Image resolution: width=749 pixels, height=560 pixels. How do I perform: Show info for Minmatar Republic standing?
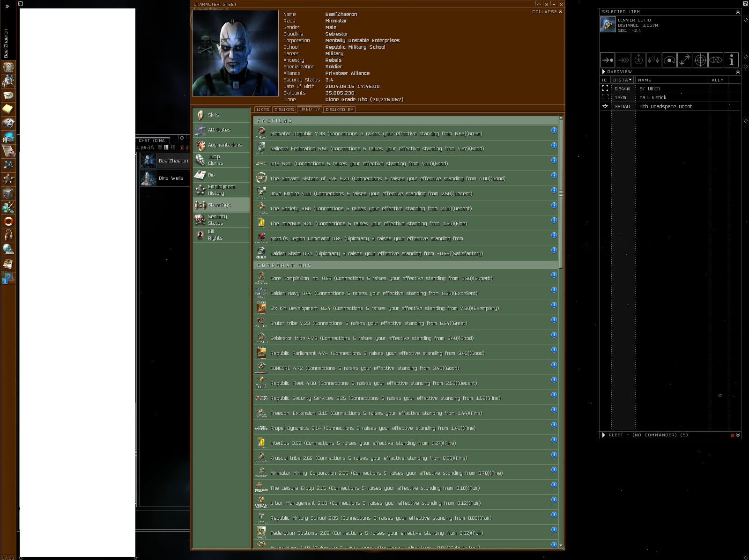(554, 130)
